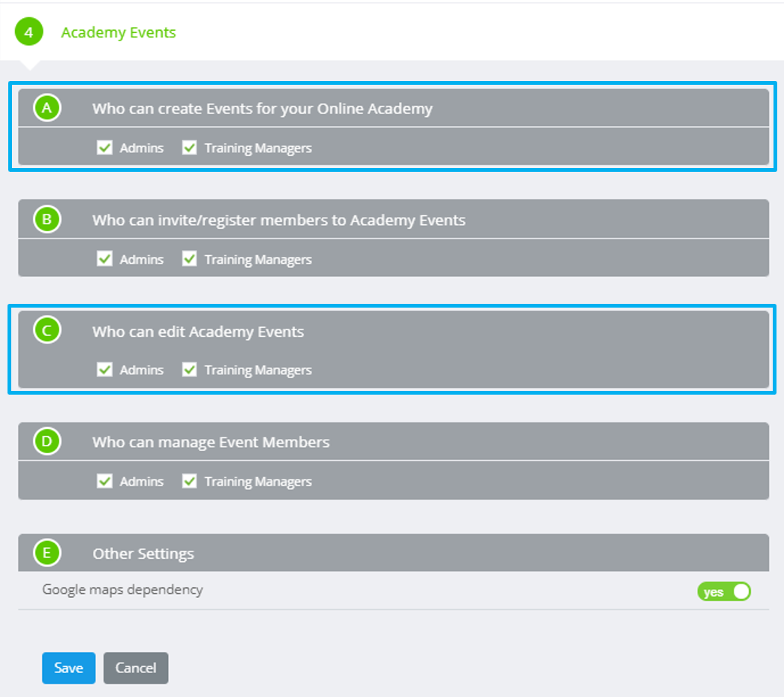
Task: Click the Academy Events heading
Action: [119, 32]
